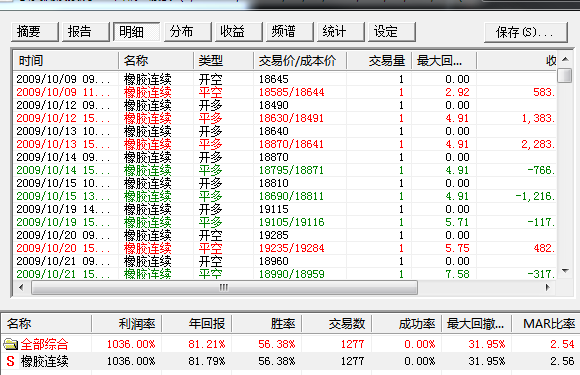Select the 2009/10/12 09... 开多 row
The image size is (580, 375).
(x=285, y=105)
